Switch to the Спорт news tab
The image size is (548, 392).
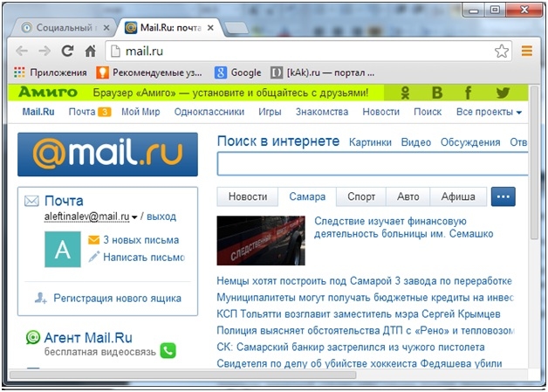361,196
